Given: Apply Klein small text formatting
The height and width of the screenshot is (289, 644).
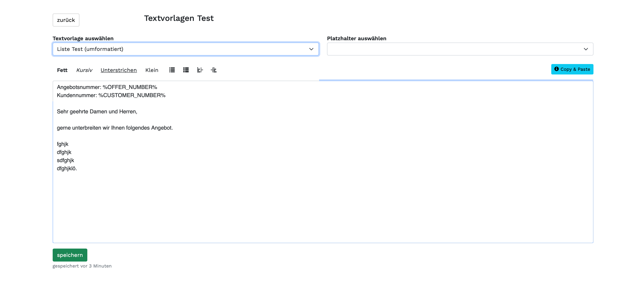Looking at the screenshot, I should click(x=151, y=70).
